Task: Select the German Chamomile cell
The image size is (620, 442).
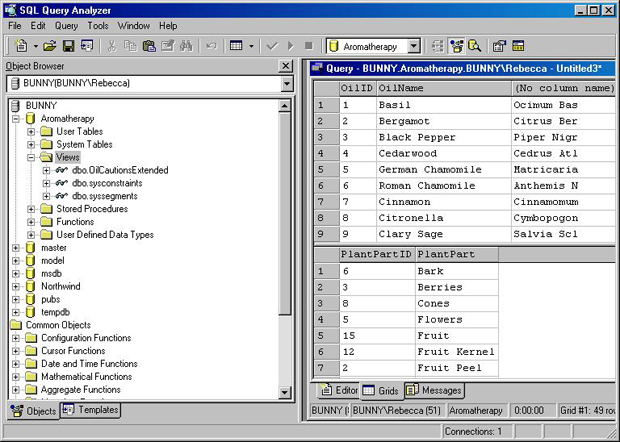Action: click(444, 170)
